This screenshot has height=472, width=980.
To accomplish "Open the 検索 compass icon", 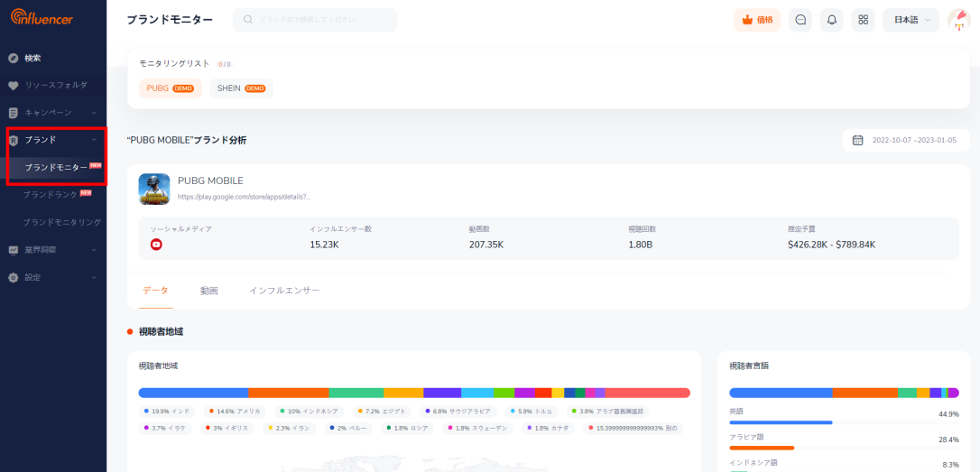I will click(x=14, y=58).
